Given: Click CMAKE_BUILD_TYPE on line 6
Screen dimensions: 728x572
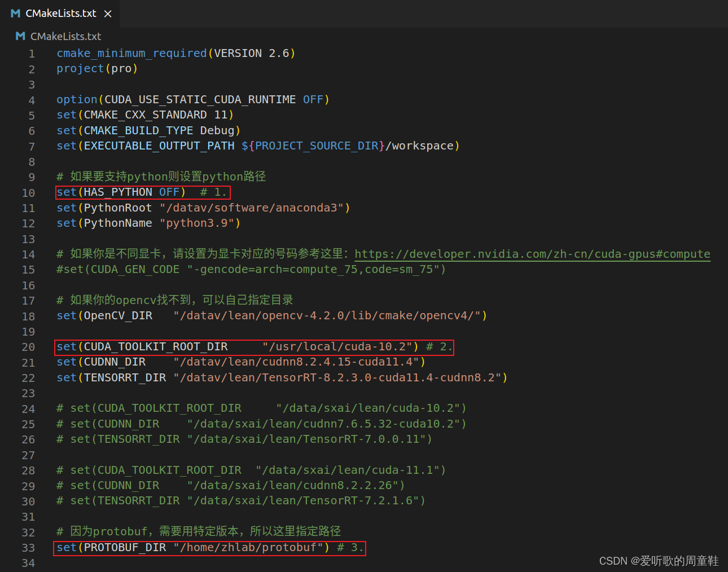Looking at the screenshot, I should pyautogui.click(x=138, y=130).
